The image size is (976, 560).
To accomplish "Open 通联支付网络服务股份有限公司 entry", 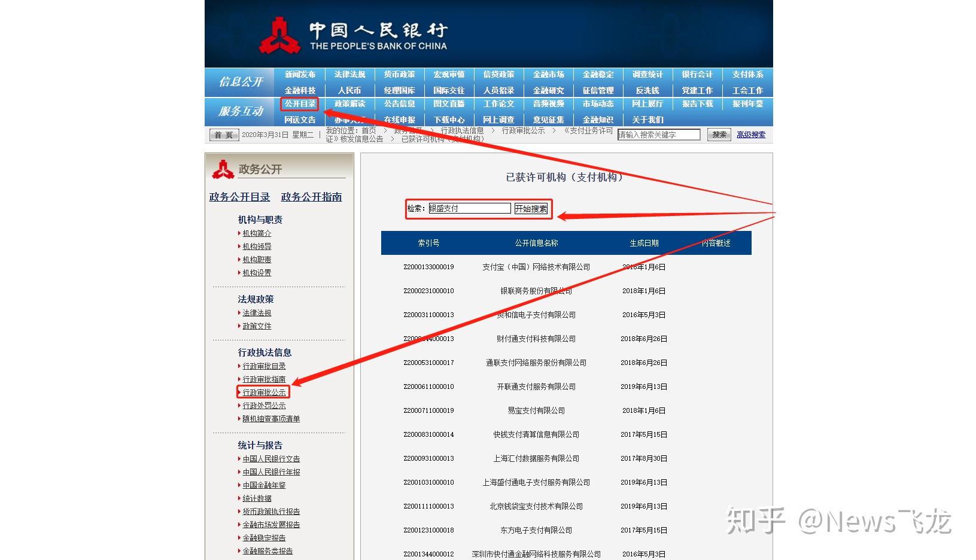I will (536, 363).
